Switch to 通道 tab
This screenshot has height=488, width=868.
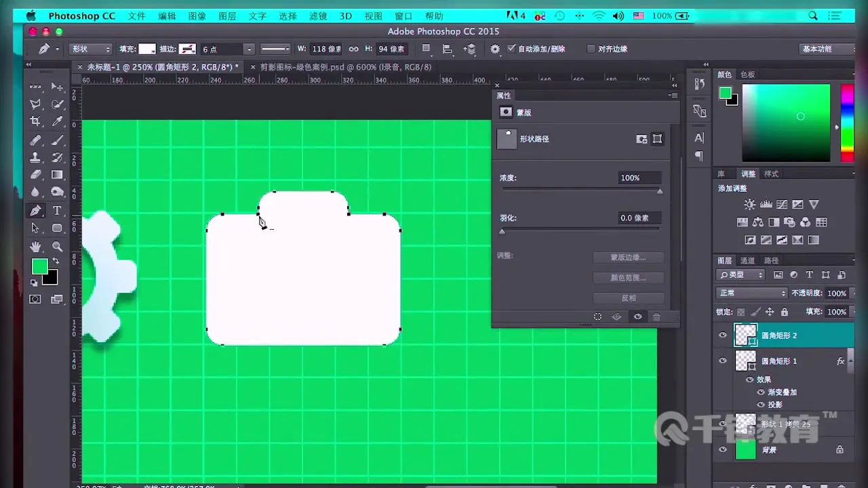pos(747,260)
